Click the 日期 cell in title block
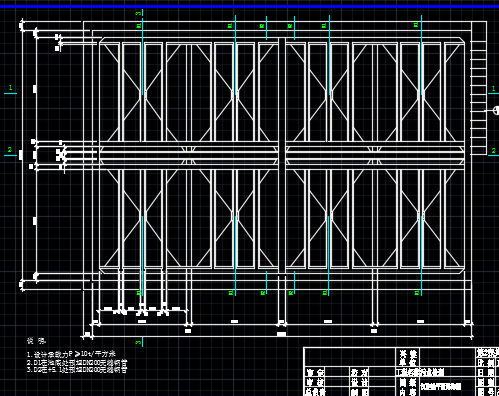 coord(486,372)
